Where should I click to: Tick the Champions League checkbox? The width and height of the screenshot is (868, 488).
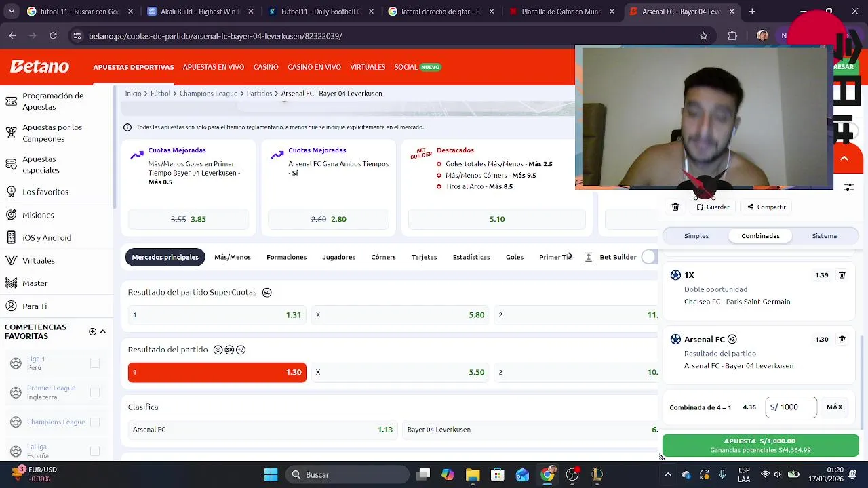95,422
